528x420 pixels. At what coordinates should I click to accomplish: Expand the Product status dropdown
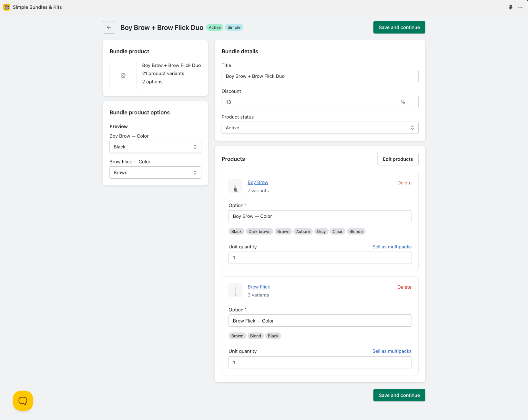[x=320, y=128]
